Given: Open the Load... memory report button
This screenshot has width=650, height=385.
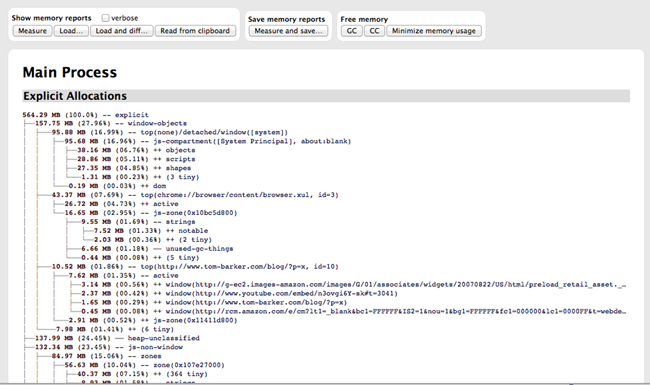Looking at the screenshot, I should coord(71,31).
